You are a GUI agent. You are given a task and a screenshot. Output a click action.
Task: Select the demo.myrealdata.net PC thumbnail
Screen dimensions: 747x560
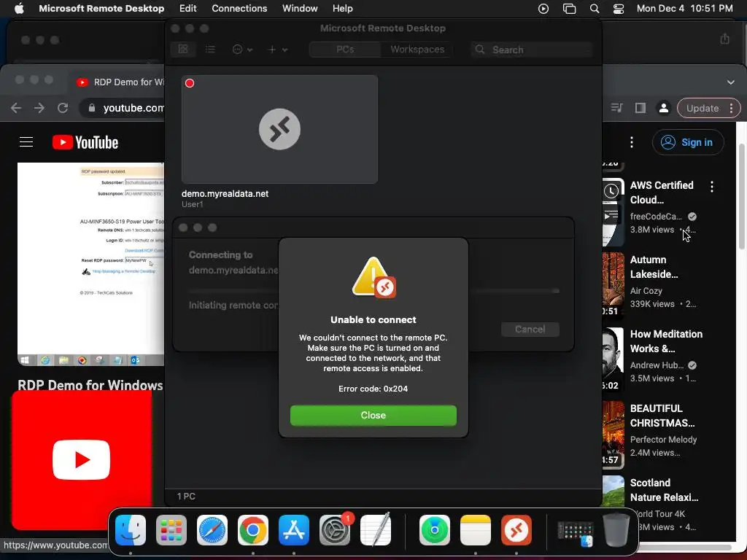point(279,129)
